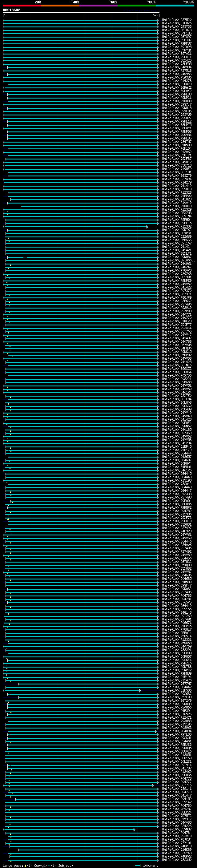Viewport: 197px width, 868px height.
Task: Select hit label UniRef100_P04782
Action: tap(177, 511)
